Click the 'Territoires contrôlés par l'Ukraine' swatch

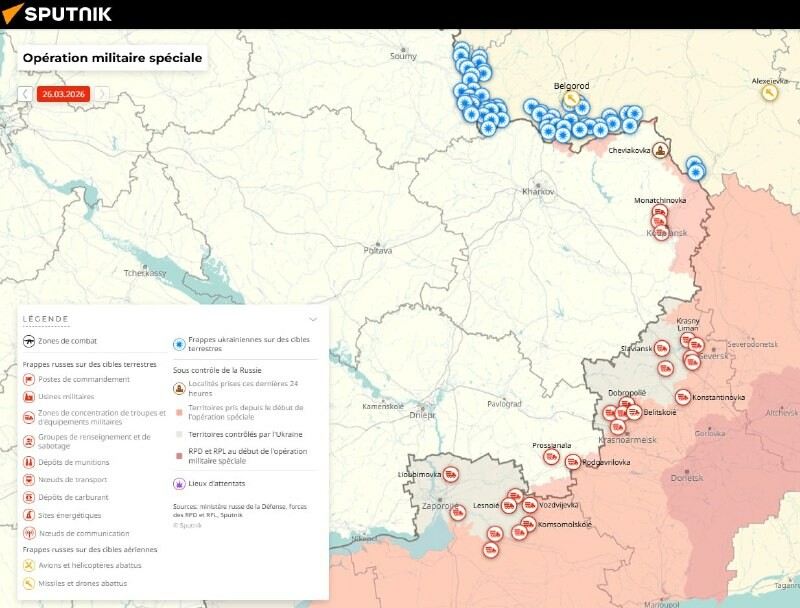coord(178,434)
